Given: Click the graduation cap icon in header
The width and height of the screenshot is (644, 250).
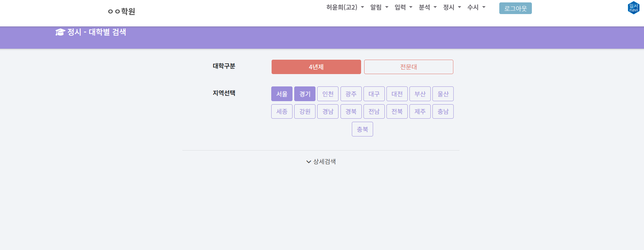Looking at the screenshot, I should click(60, 32).
